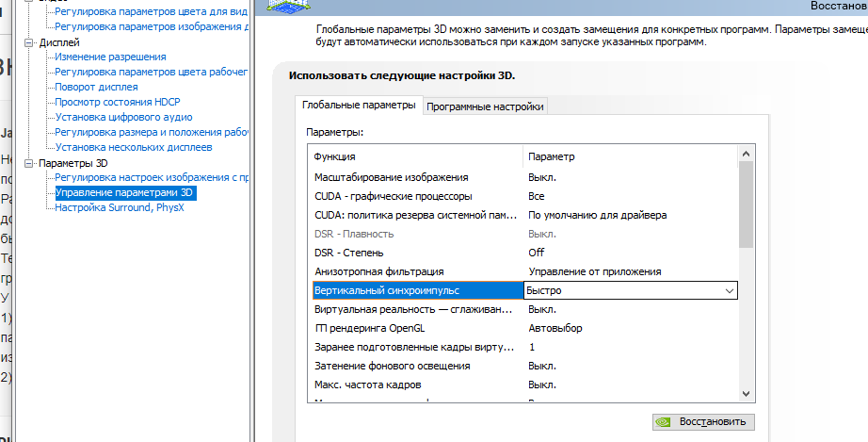Click the Все value for CUDA

[x=536, y=196]
